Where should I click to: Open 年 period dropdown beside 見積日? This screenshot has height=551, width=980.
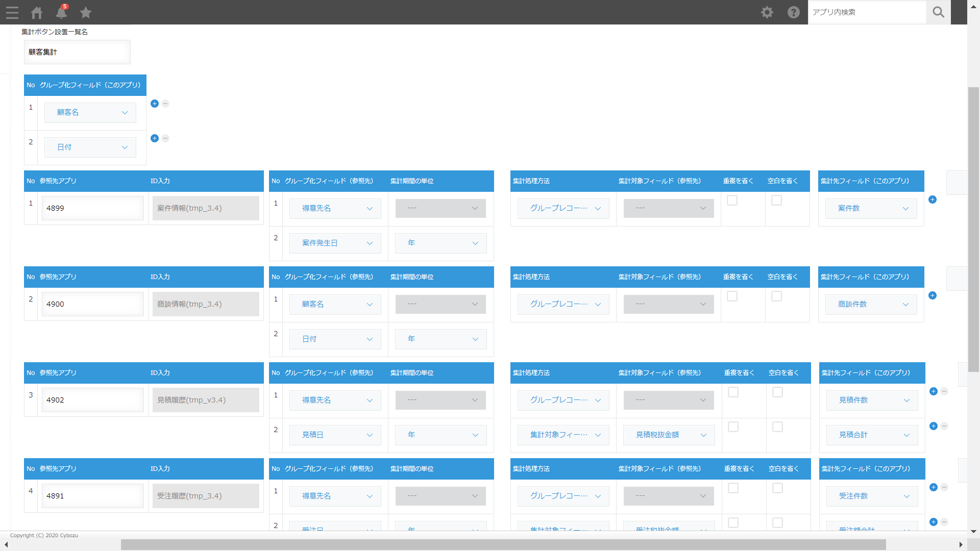[x=441, y=435]
